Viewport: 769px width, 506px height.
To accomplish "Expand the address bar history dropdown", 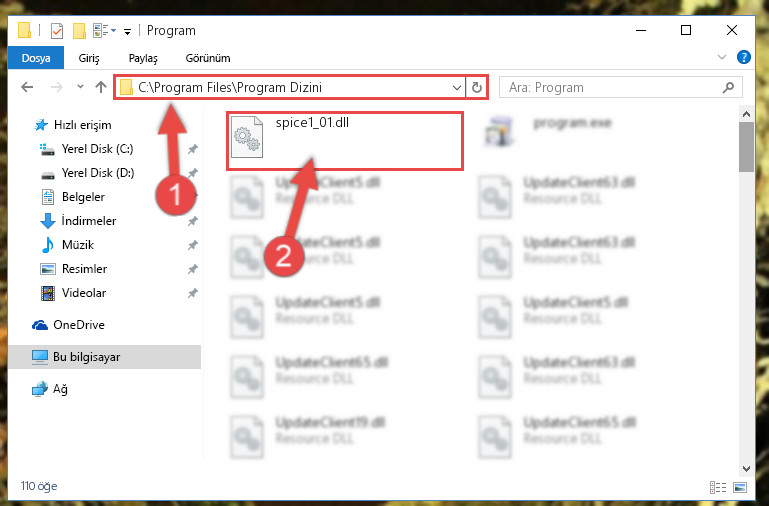I will pos(457,88).
